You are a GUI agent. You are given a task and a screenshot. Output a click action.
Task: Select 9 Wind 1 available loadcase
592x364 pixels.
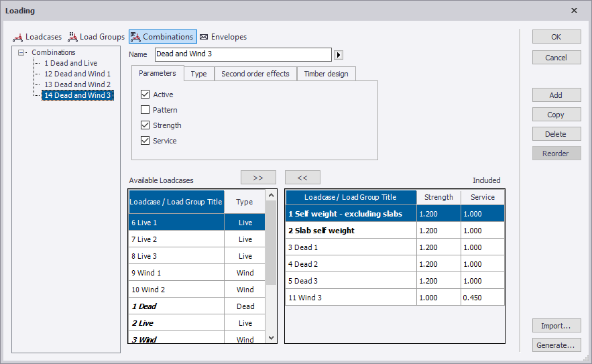pyautogui.click(x=196, y=273)
